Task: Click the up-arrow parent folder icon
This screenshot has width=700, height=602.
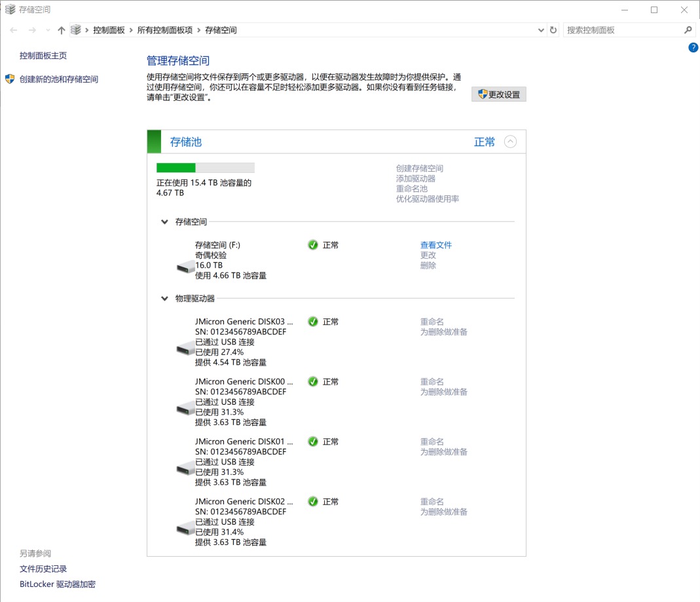Action: [62, 30]
